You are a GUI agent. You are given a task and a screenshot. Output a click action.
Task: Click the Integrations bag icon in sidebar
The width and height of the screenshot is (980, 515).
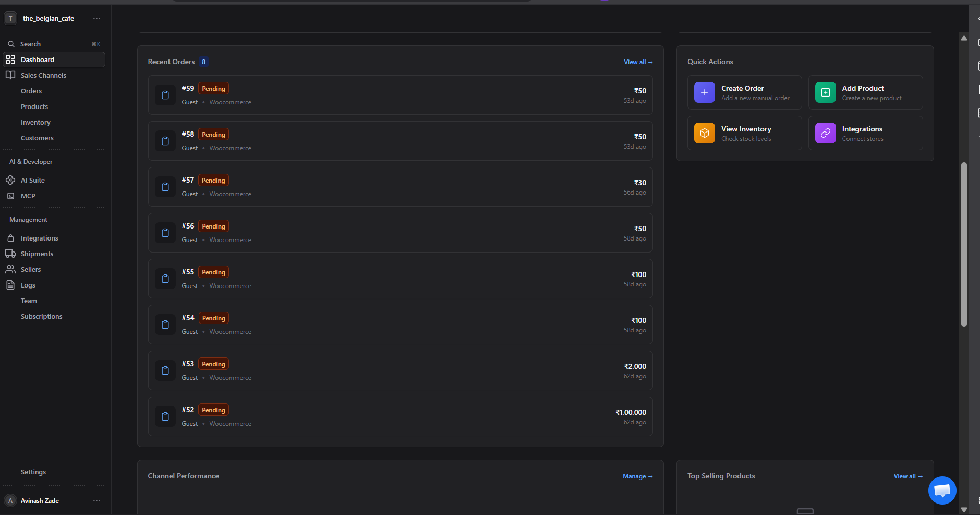click(10, 238)
